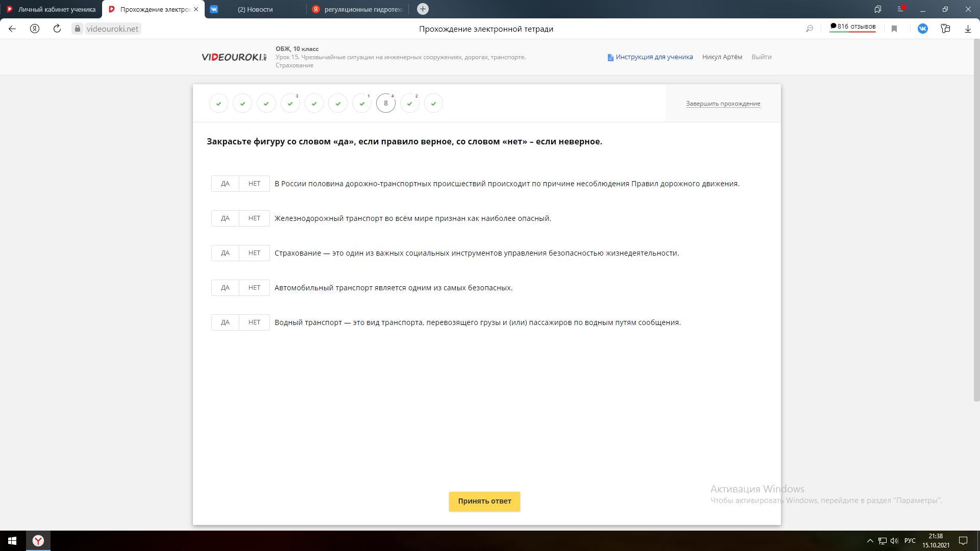This screenshot has height=551, width=980.
Task: Go to question 8 circle in progress bar
Action: (385, 103)
